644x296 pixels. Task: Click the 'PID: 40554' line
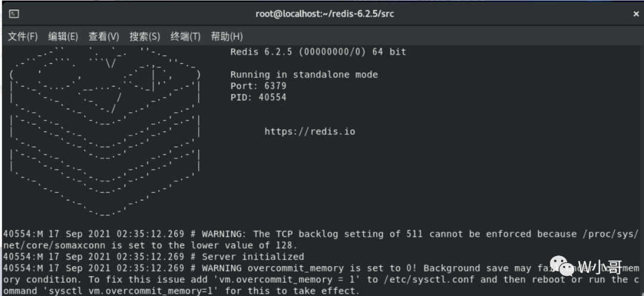click(x=258, y=97)
